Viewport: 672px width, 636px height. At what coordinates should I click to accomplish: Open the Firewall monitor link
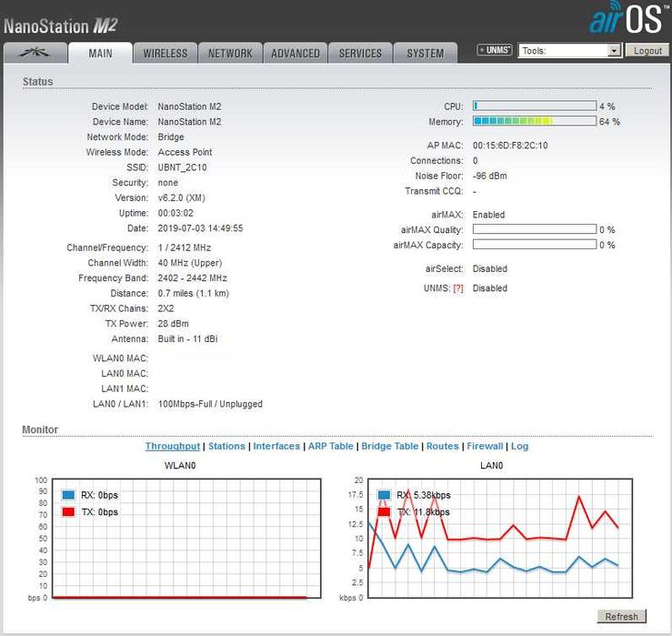coord(485,446)
